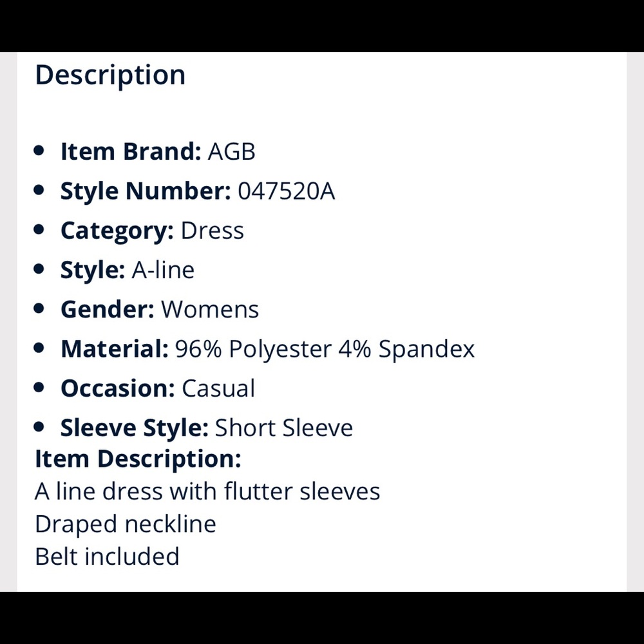644x644 pixels.
Task: Select the Womens gender value
Action: [210, 310]
